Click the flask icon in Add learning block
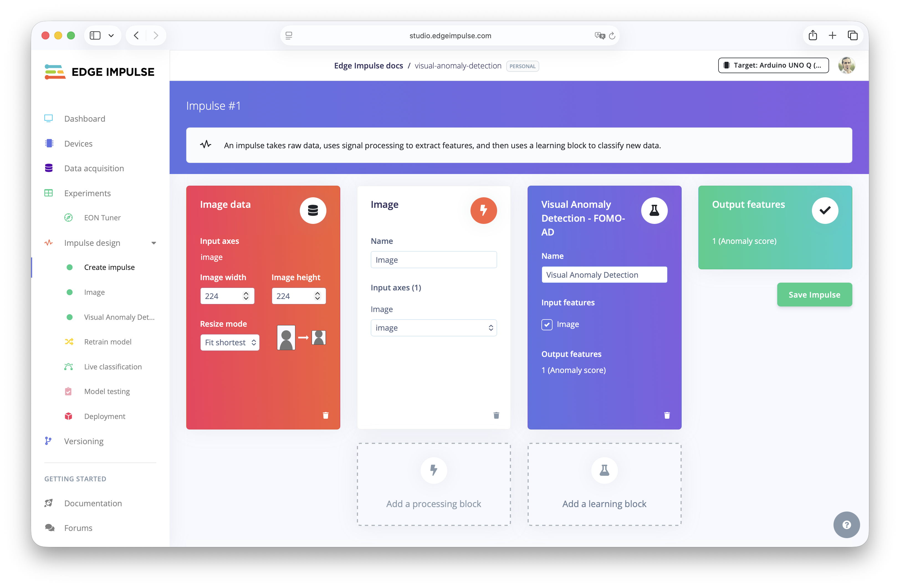Screen dimensions: 900x588 tap(604, 470)
